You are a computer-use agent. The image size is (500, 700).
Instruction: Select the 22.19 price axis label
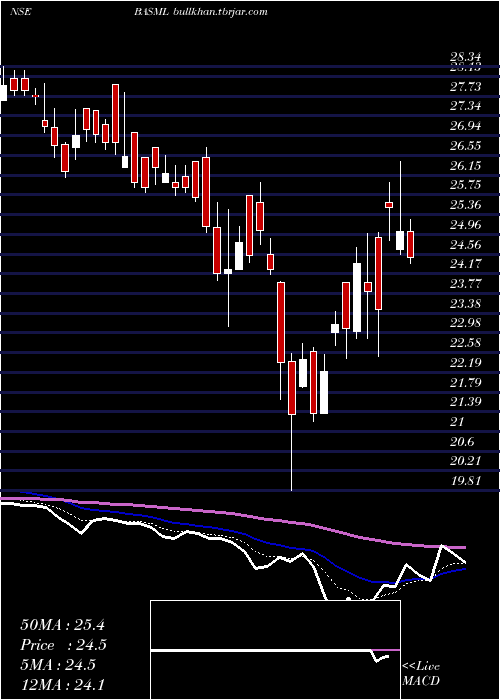(x=465, y=362)
